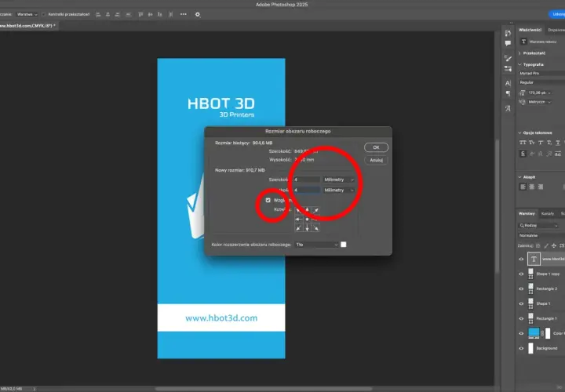Hide the Shape 1 layer
The width and height of the screenshot is (565, 392).
click(x=521, y=303)
